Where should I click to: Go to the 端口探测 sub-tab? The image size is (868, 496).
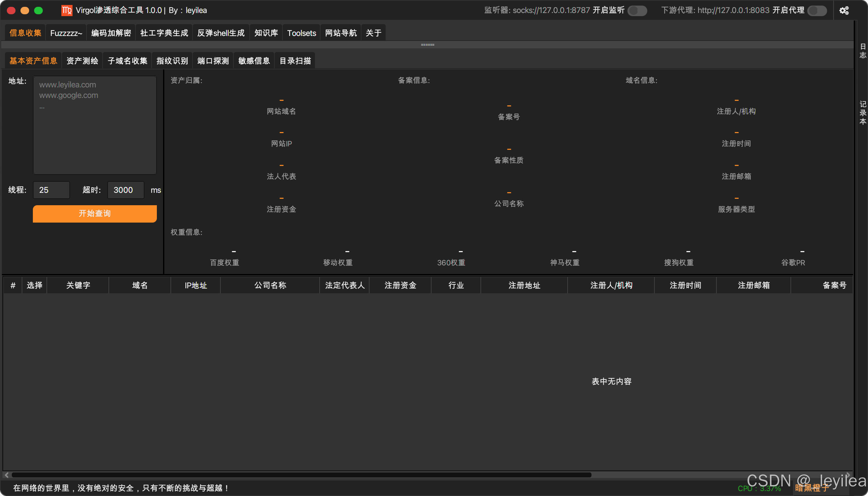213,61
